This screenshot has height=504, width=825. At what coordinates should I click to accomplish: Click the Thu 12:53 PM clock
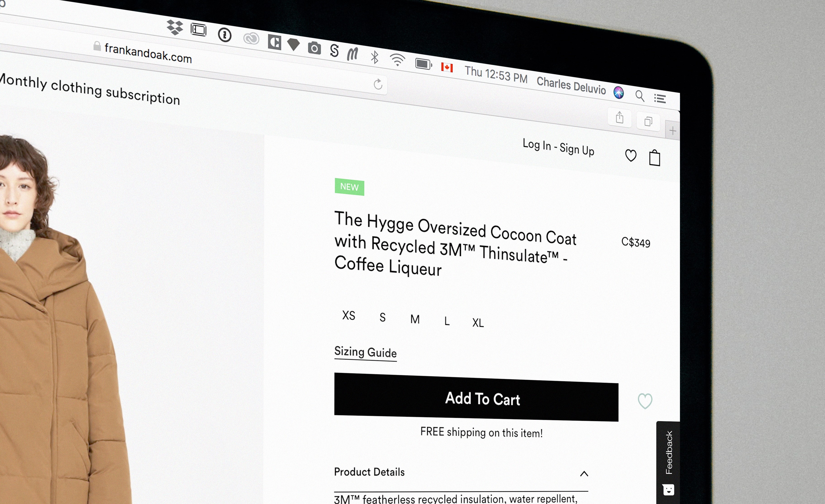click(x=496, y=75)
